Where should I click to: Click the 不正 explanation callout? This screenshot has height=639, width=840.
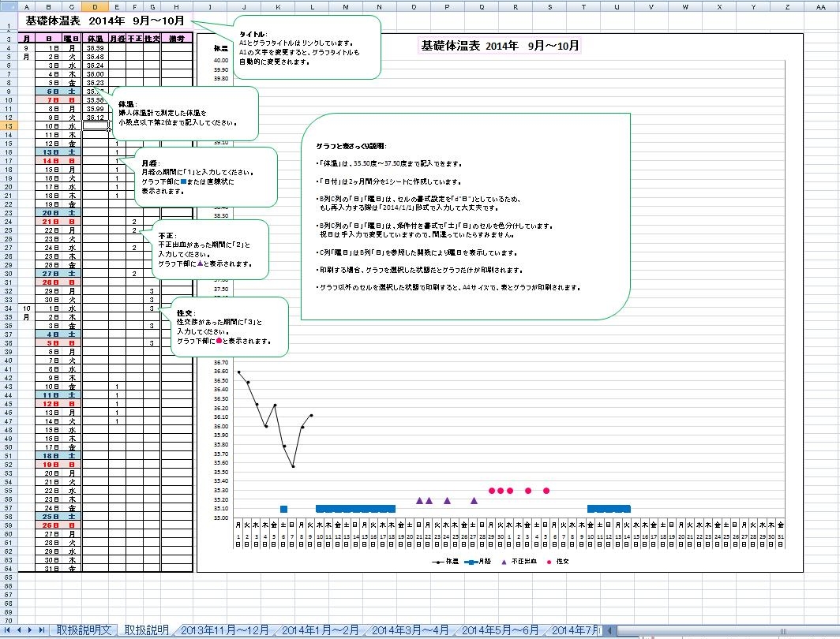210,249
